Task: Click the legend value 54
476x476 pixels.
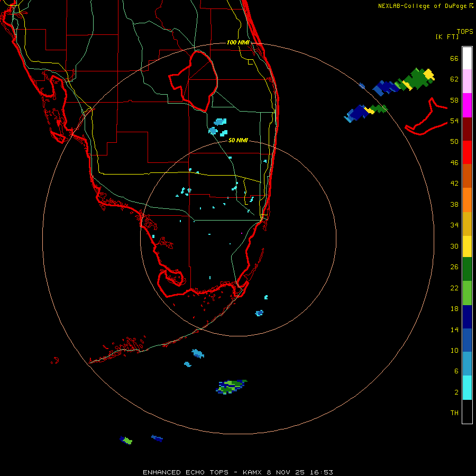Action: [x=454, y=121]
